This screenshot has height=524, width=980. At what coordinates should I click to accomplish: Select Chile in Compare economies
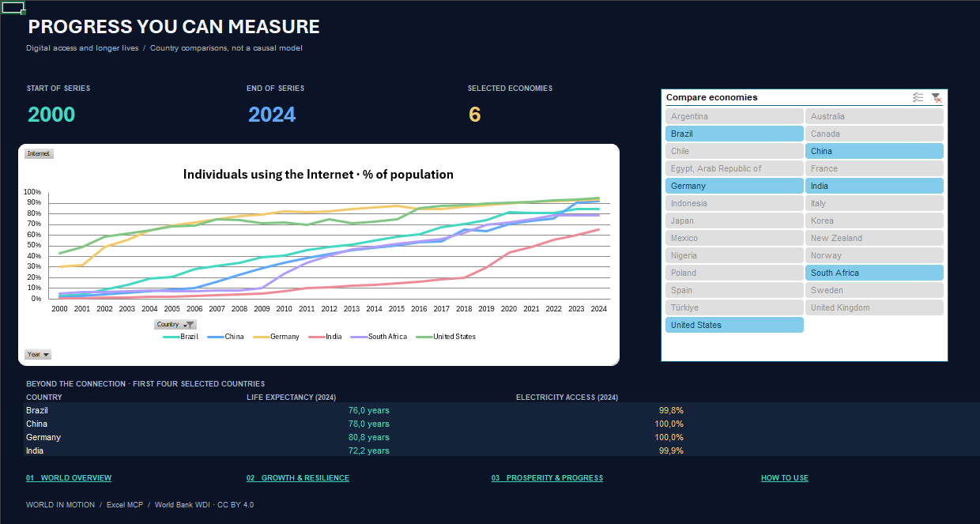coord(734,151)
